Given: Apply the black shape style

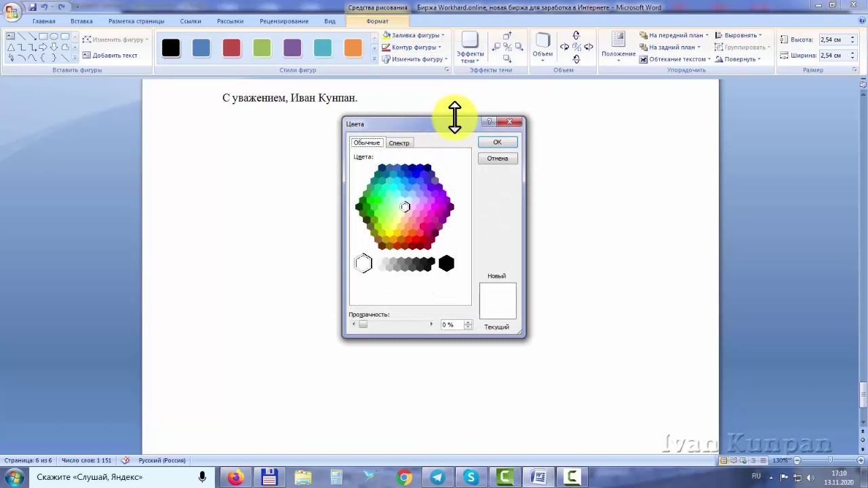Looking at the screenshot, I should (x=171, y=48).
